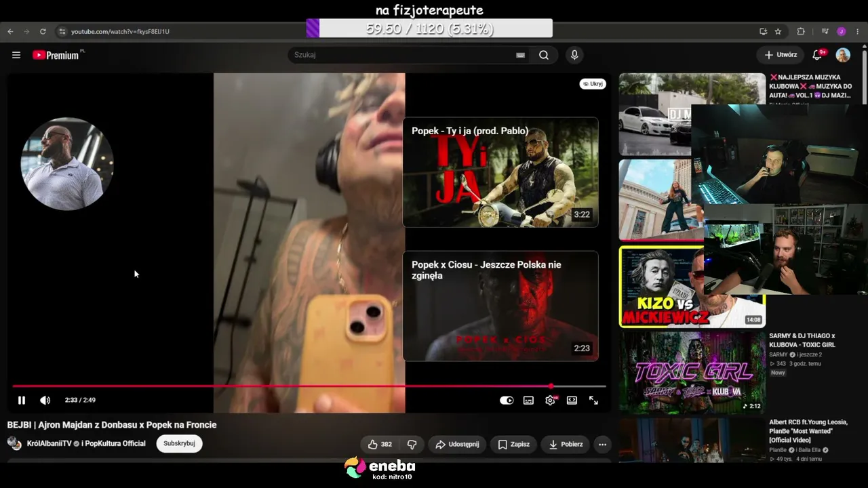Open the white BMW club music thumbnail

(x=655, y=115)
